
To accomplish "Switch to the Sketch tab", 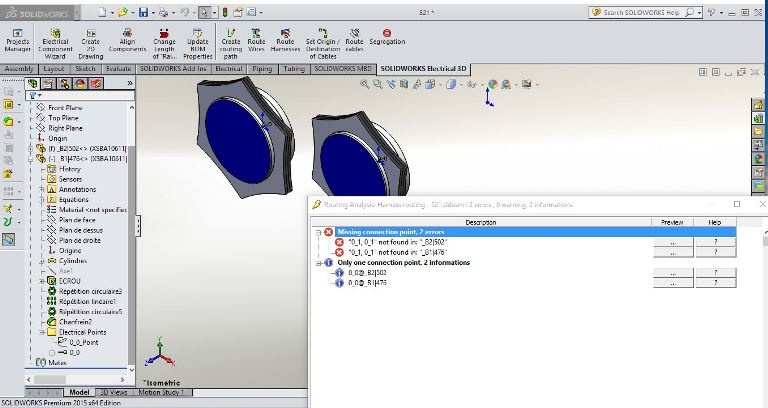I will 85,69.
